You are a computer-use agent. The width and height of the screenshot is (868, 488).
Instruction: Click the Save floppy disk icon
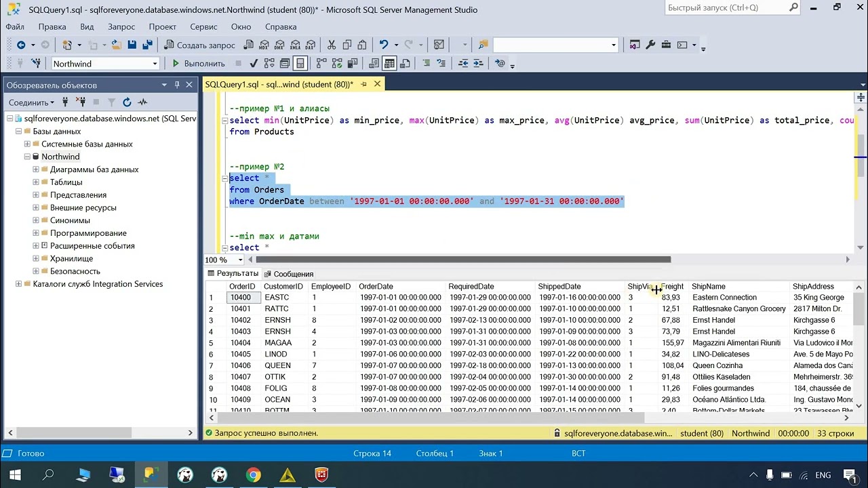coord(132,45)
